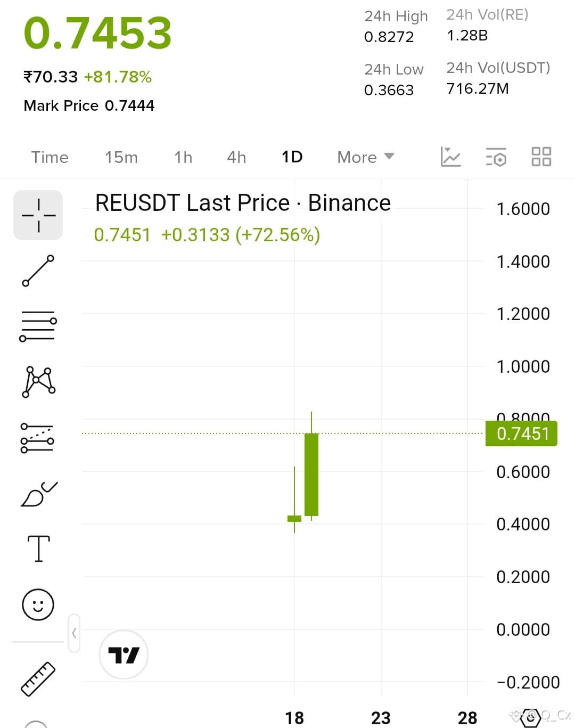The image size is (575, 728).
Task: Open chart indicators icon
Action: 450,157
